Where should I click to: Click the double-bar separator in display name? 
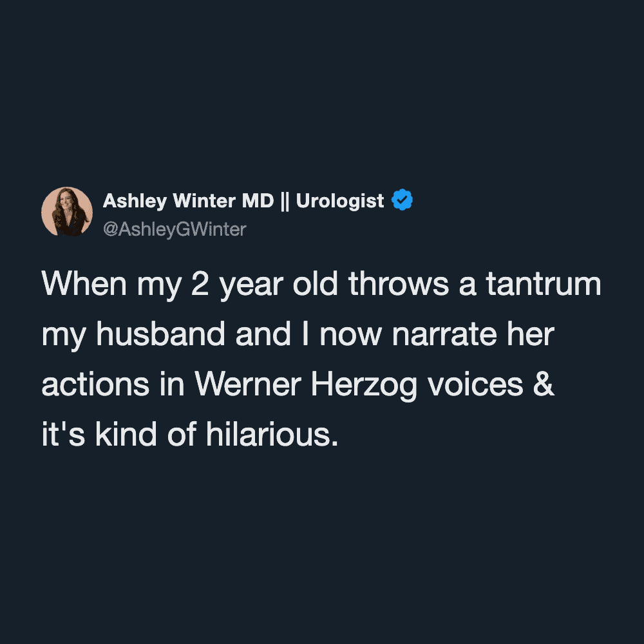(285, 202)
